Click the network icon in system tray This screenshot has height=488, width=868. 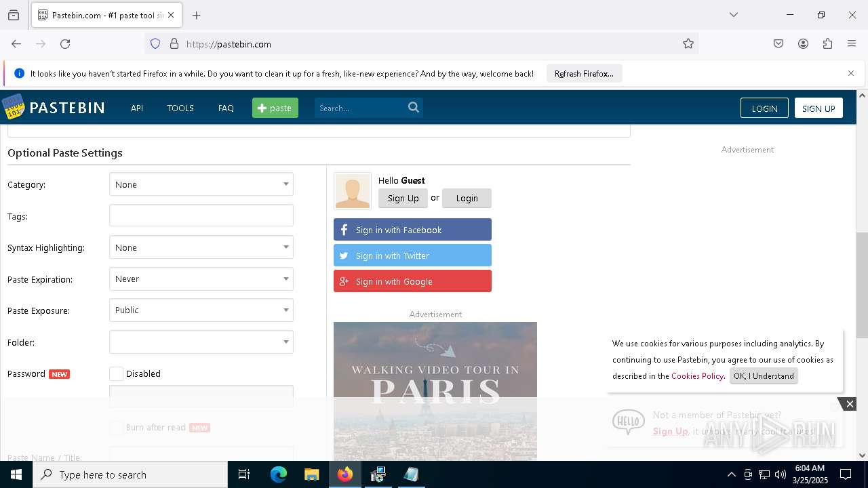pos(764,474)
